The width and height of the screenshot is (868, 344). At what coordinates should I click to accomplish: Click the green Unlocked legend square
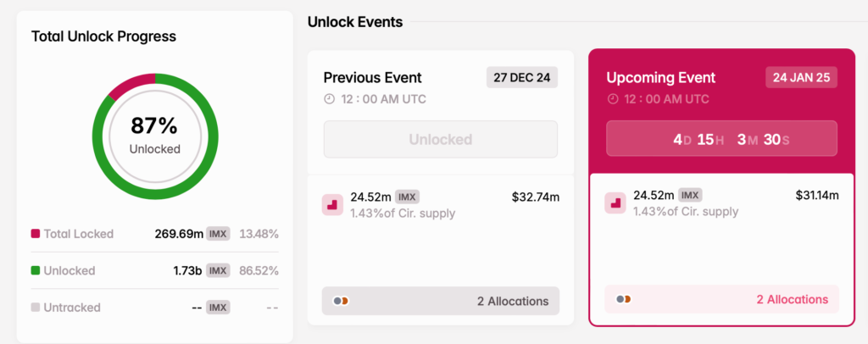36,271
